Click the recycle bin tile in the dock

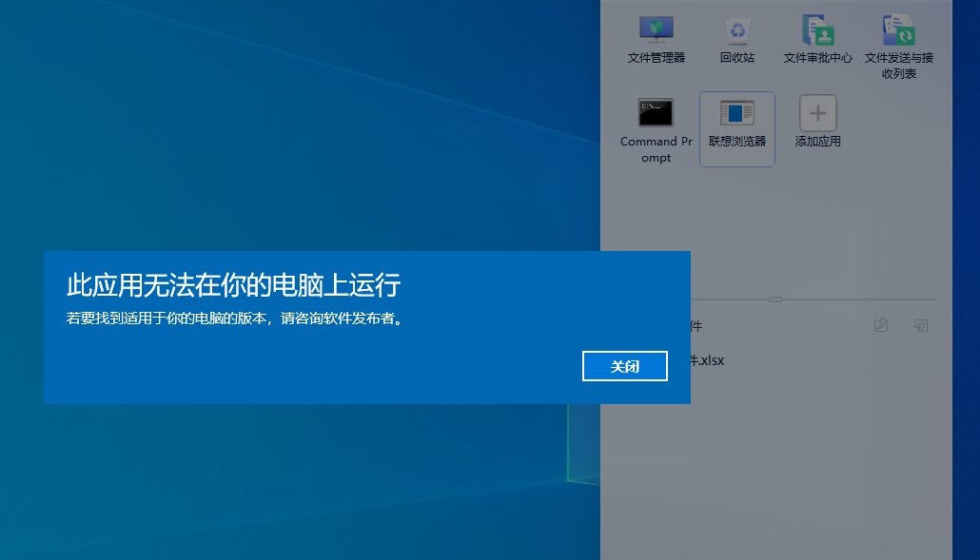pos(735,39)
